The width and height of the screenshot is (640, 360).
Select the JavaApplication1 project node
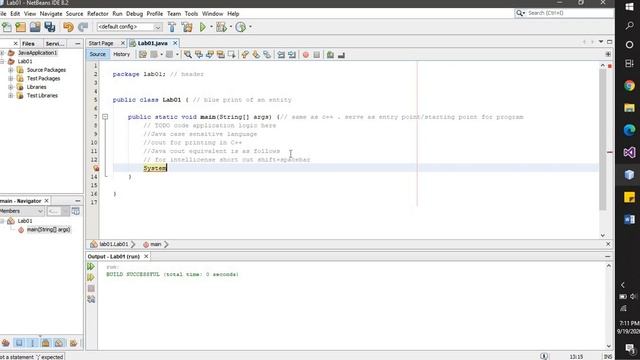[37, 53]
